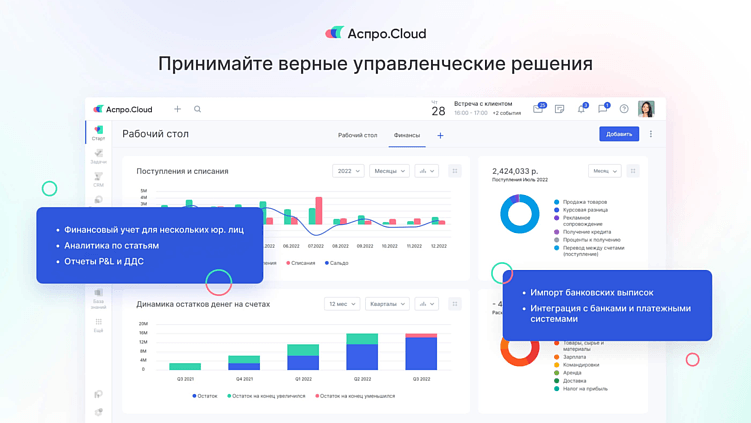Viewport: 751px width, 423px height.
Task: Toggle the Остаток legend series
Action: (205, 396)
